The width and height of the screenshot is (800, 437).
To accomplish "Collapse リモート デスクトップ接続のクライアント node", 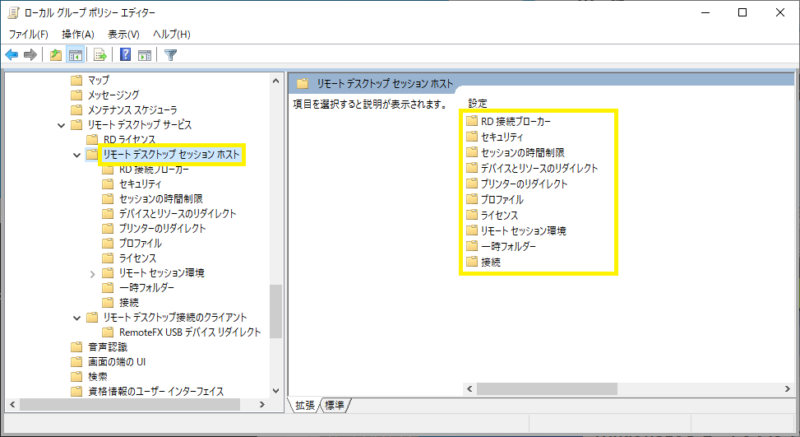I will pos(77,318).
